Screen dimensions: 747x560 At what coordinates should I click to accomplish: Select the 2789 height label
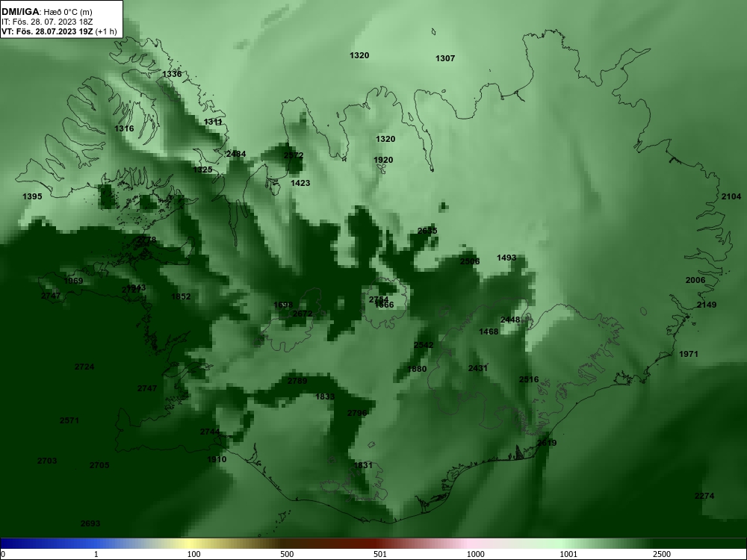pyautogui.click(x=297, y=381)
